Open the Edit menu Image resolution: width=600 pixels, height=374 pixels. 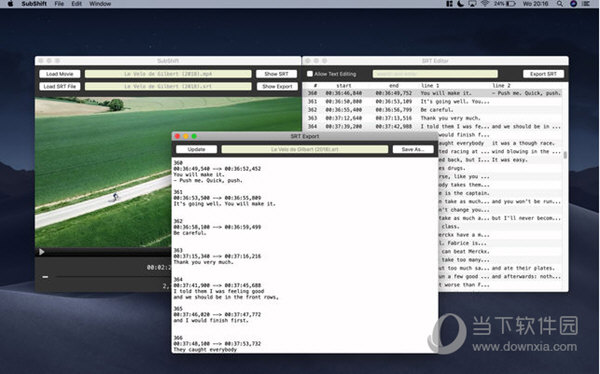tap(77, 4)
